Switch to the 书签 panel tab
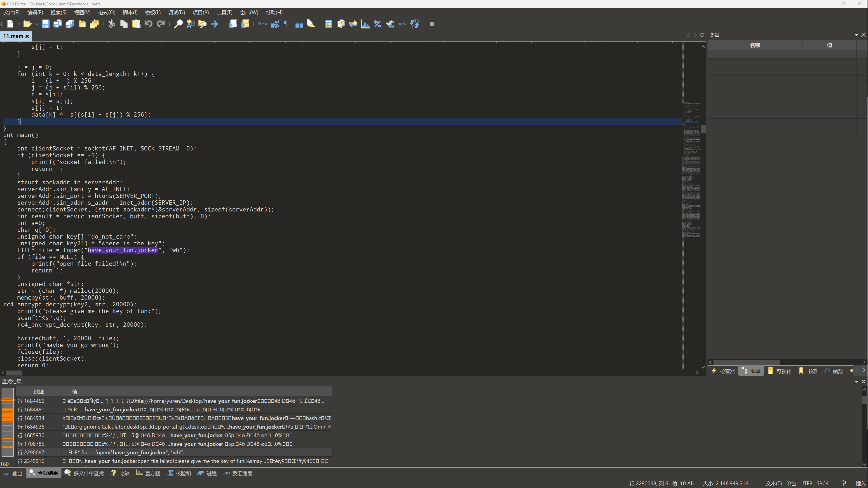 click(808, 371)
